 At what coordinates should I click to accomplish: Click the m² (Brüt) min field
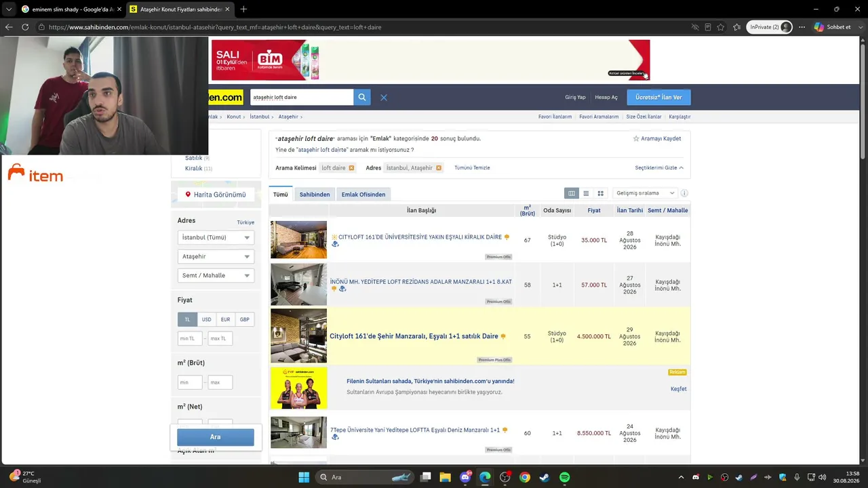point(190,382)
